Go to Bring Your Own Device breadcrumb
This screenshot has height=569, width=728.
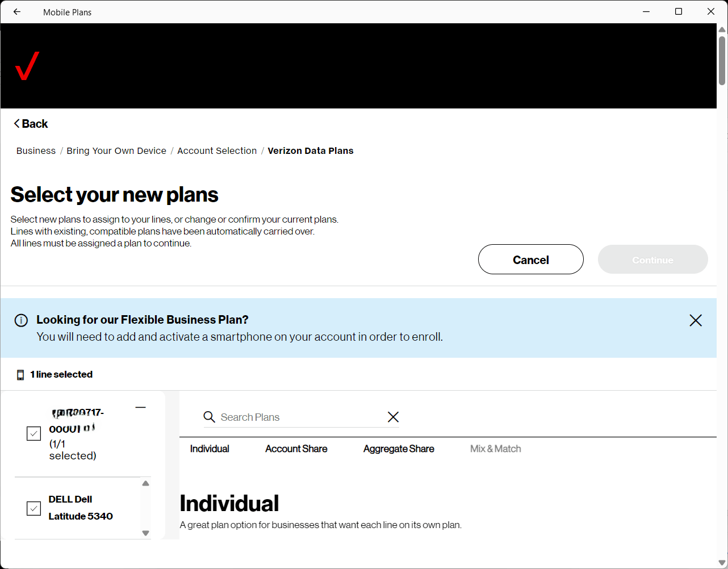pos(116,151)
